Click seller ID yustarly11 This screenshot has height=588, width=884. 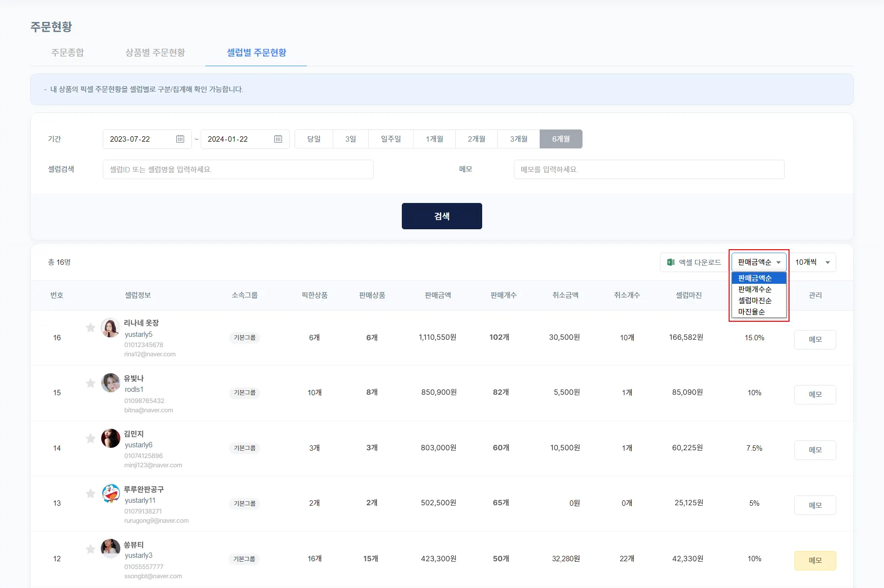click(140, 500)
